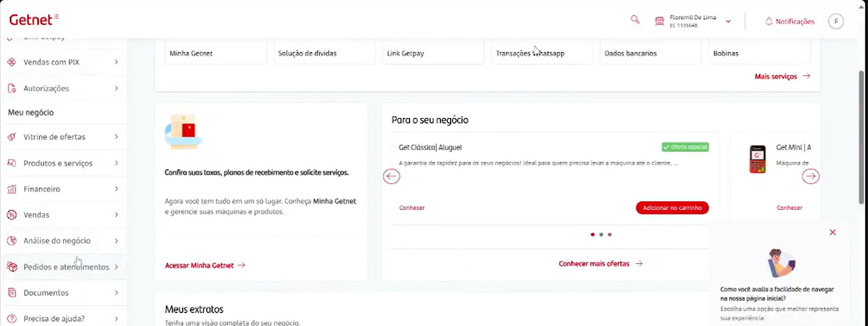Click the Vendas sidebar icon

[x=11, y=214]
